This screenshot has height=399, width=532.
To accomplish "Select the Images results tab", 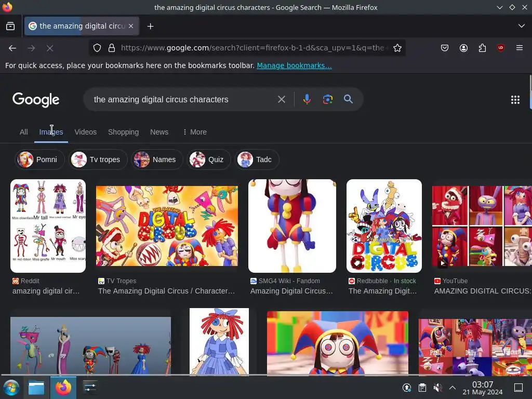I will pos(51,132).
